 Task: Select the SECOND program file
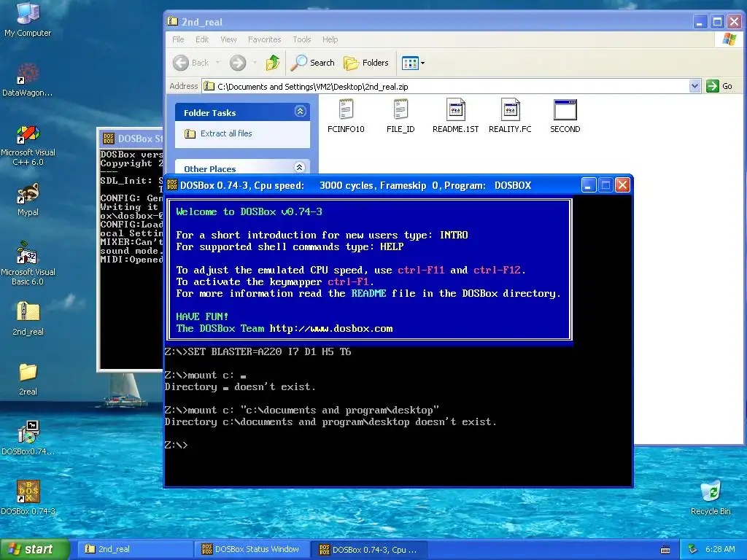565,116
